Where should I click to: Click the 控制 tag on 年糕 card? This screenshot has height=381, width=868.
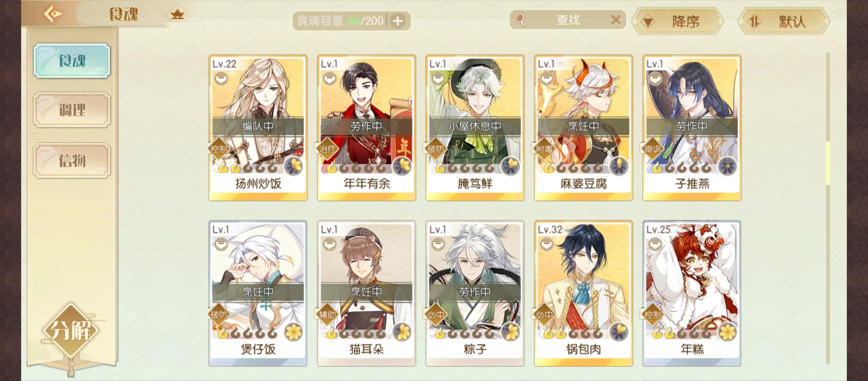click(652, 315)
